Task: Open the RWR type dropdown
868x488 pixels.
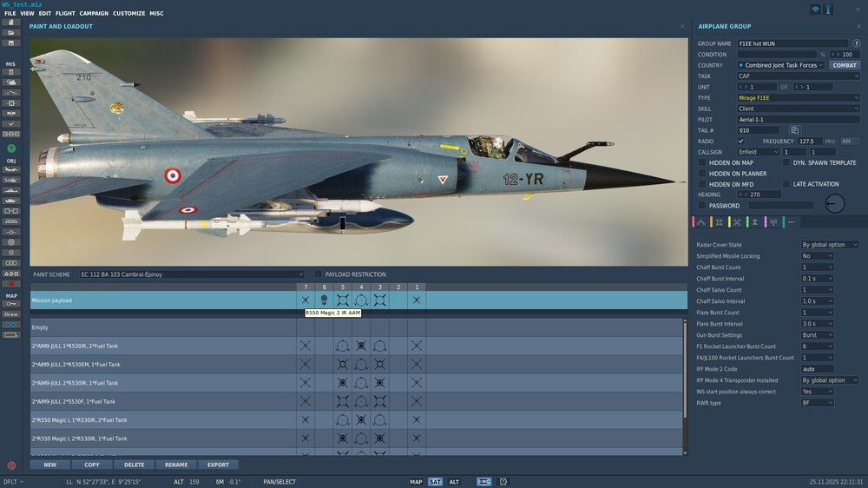Action: pos(817,403)
